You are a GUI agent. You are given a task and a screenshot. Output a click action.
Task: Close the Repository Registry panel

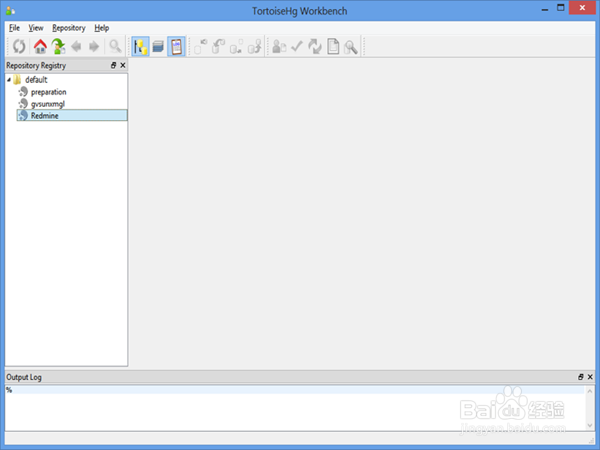pos(123,65)
